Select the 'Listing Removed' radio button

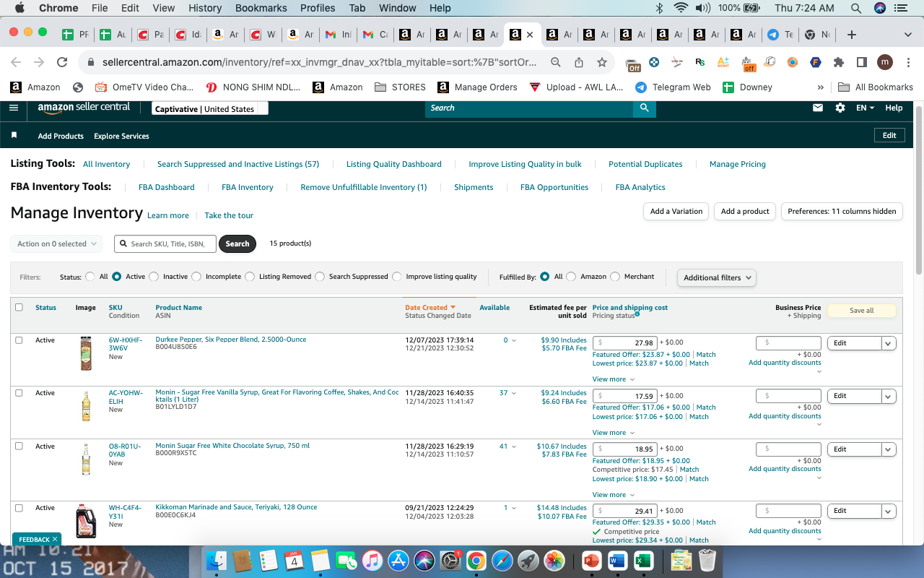point(250,277)
